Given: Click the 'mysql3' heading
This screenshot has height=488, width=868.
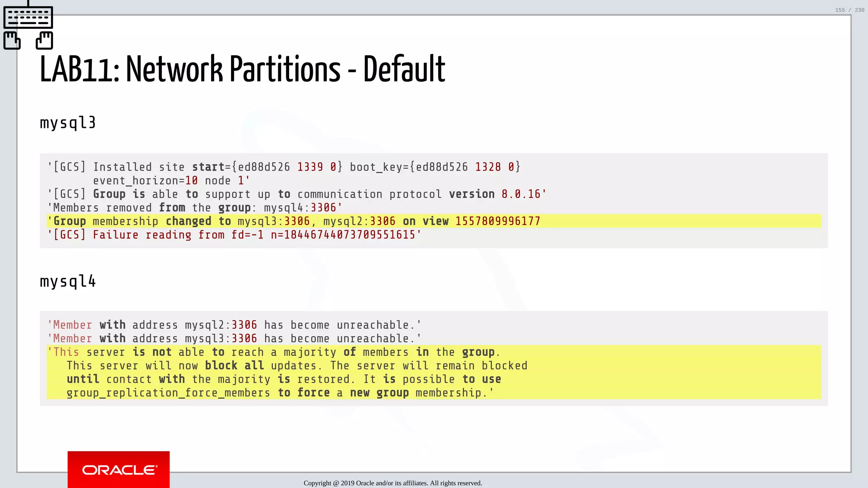Looking at the screenshot, I should 68,123.
